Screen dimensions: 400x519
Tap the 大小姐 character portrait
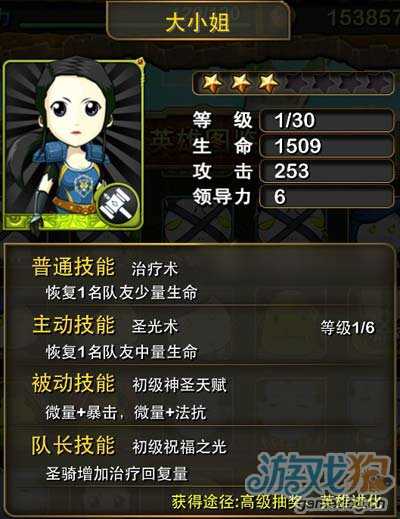point(73,145)
